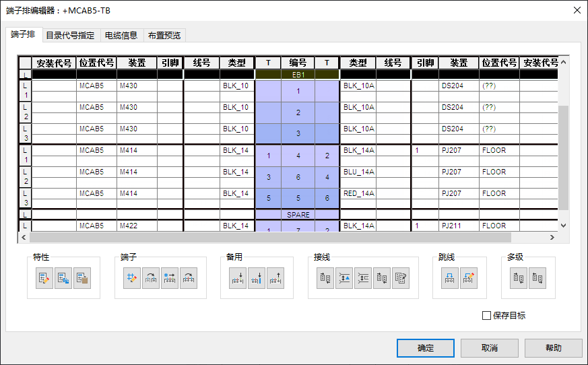Click the 编号 column header

(298, 63)
